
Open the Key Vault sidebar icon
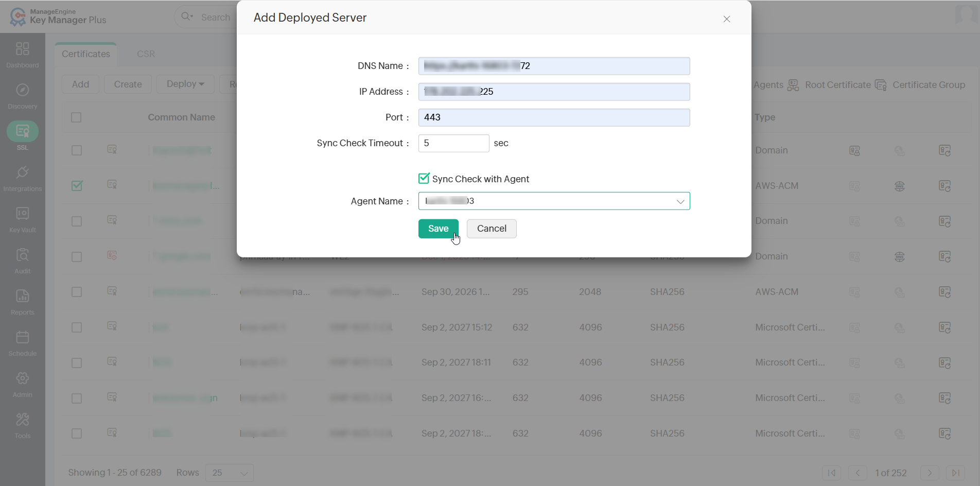[22, 214]
